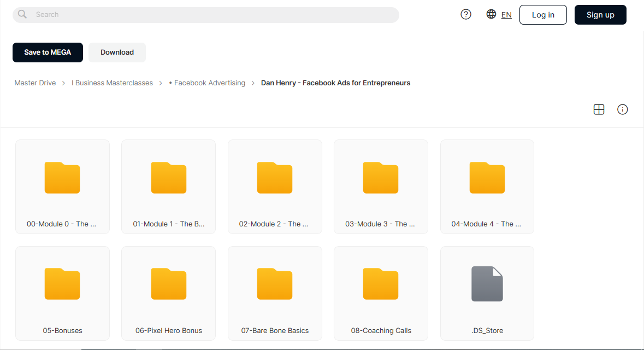Go to I Business Masterclasses breadcrumb
This screenshot has height=350, width=644.
pos(112,83)
